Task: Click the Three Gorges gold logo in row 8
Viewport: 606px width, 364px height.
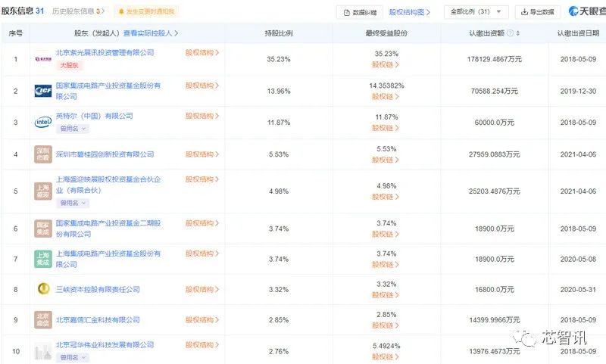Action: click(43, 289)
